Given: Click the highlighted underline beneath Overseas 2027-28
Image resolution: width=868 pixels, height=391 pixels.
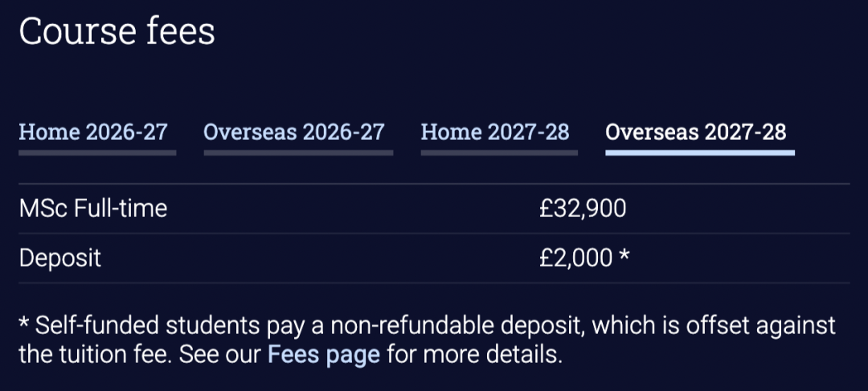Looking at the screenshot, I should [700, 153].
